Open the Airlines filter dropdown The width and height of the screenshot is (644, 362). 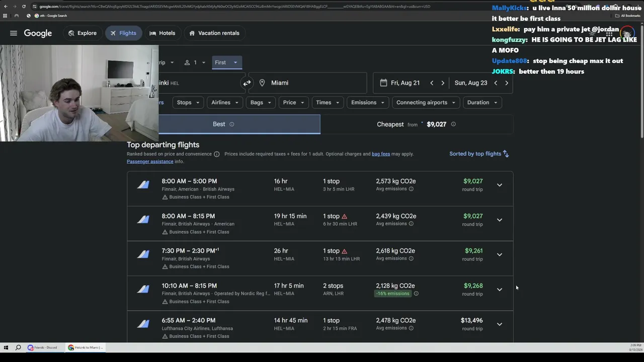coord(225,103)
